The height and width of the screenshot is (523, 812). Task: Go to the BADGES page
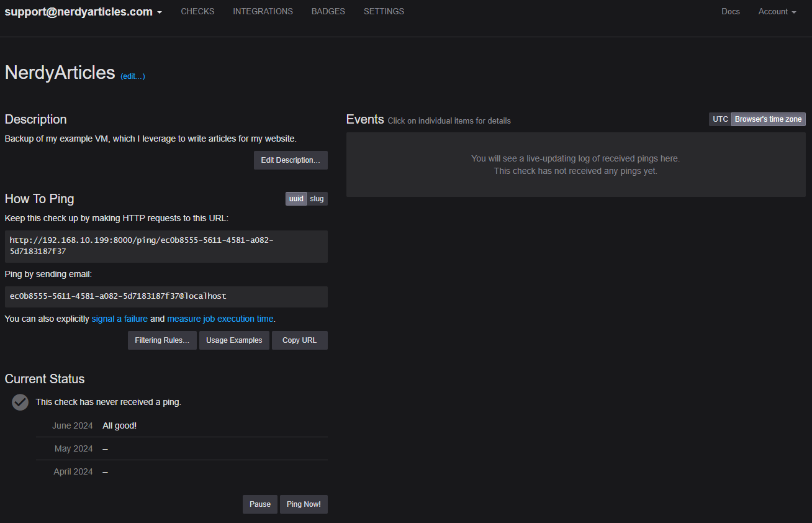[x=328, y=11]
